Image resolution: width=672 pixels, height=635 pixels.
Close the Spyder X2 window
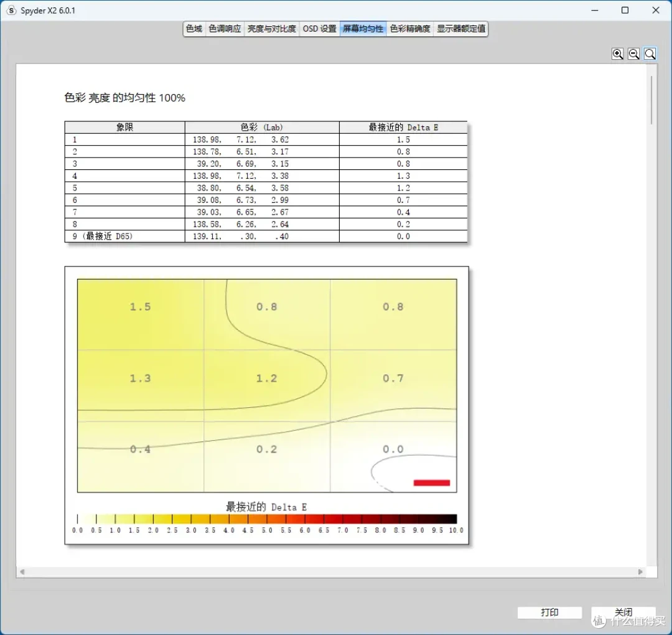coord(656,11)
